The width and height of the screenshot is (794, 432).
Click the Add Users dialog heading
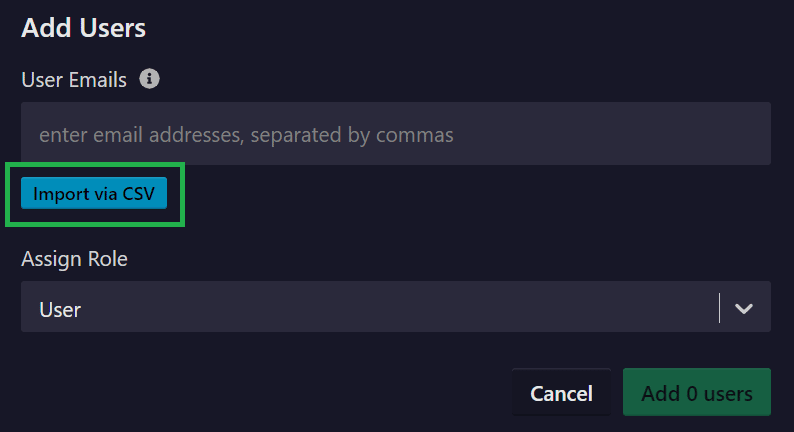click(84, 28)
